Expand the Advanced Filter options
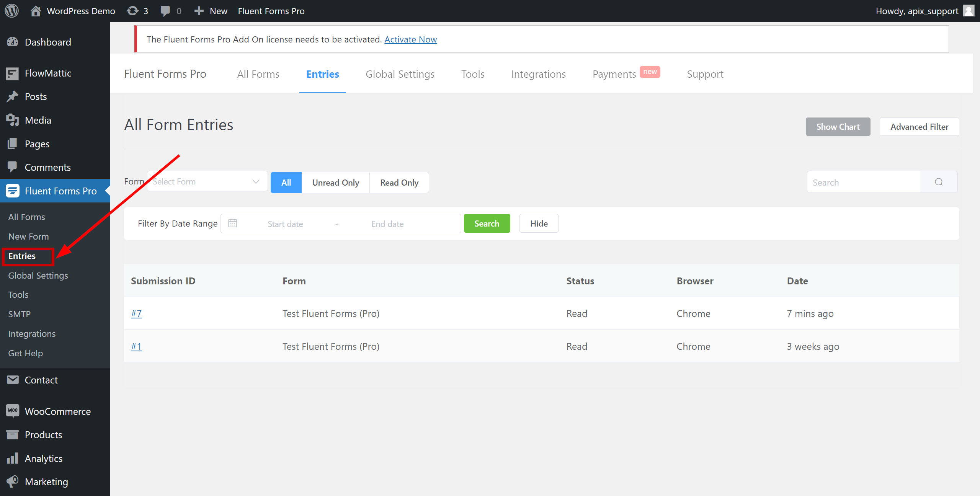Image resolution: width=980 pixels, height=496 pixels. tap(919, 127)
